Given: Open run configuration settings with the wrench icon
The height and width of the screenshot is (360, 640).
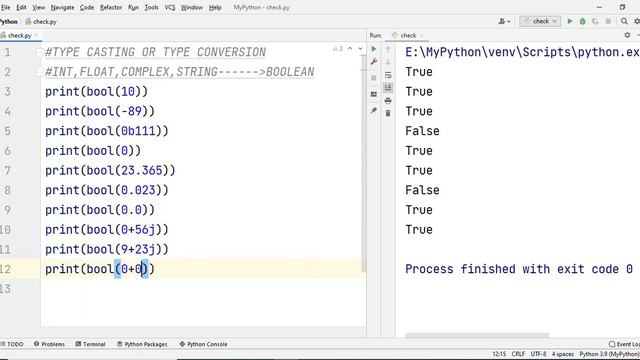Looking at the screenshot, I should tap(373, 62).
